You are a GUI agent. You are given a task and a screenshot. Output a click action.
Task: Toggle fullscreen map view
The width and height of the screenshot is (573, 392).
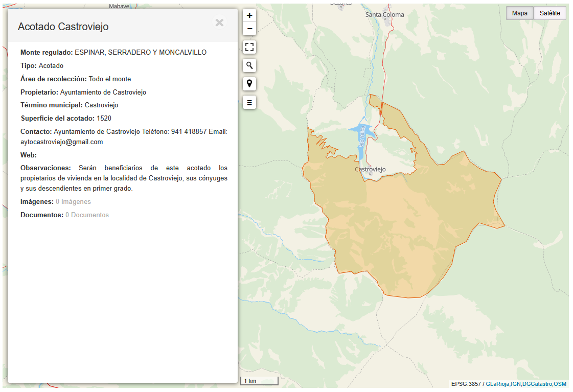pos(249,47)
